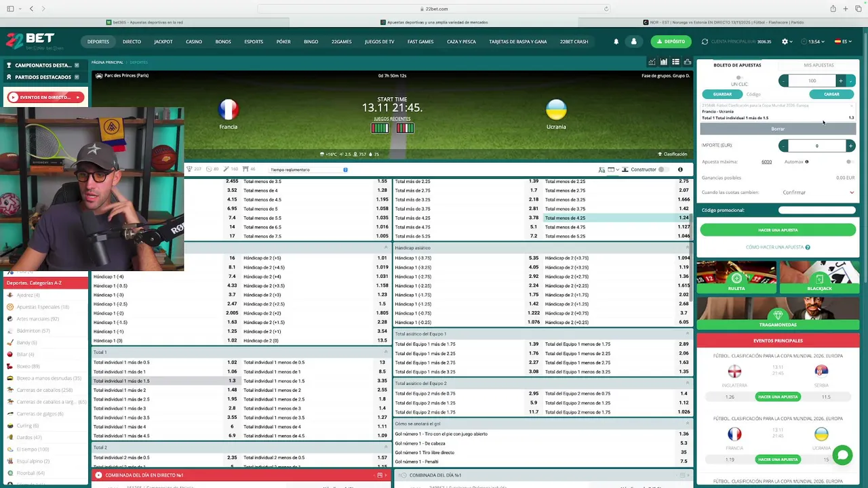Click the France flag icon
The image size is (868, 488).
[229, 110]
